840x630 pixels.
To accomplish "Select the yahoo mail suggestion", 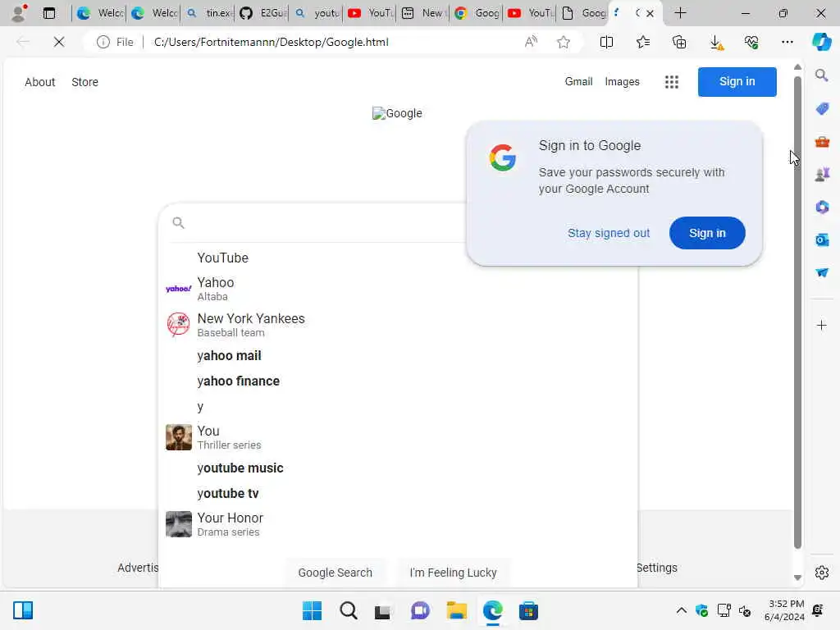I will 398,356.
